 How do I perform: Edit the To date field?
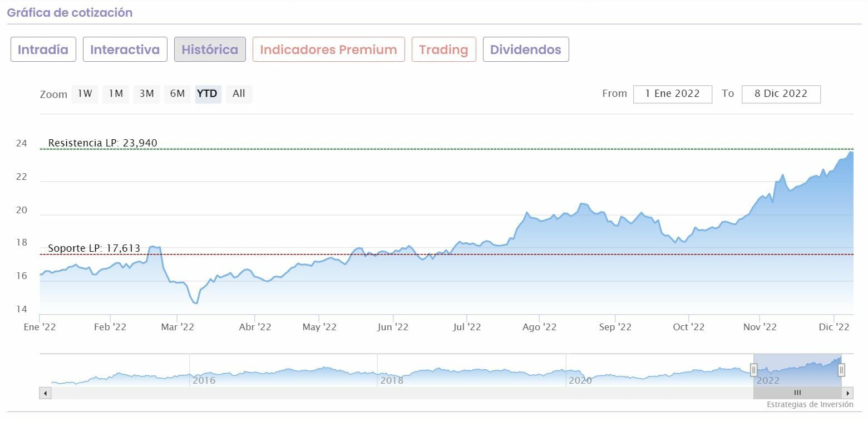click(x=781, y=94)
